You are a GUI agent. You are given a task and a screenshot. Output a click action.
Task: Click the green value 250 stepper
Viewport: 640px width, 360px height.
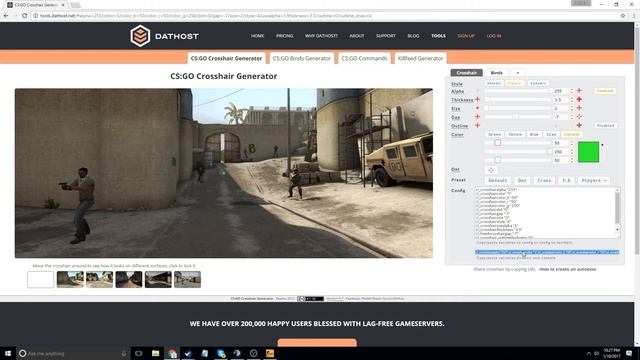point(572,151)
